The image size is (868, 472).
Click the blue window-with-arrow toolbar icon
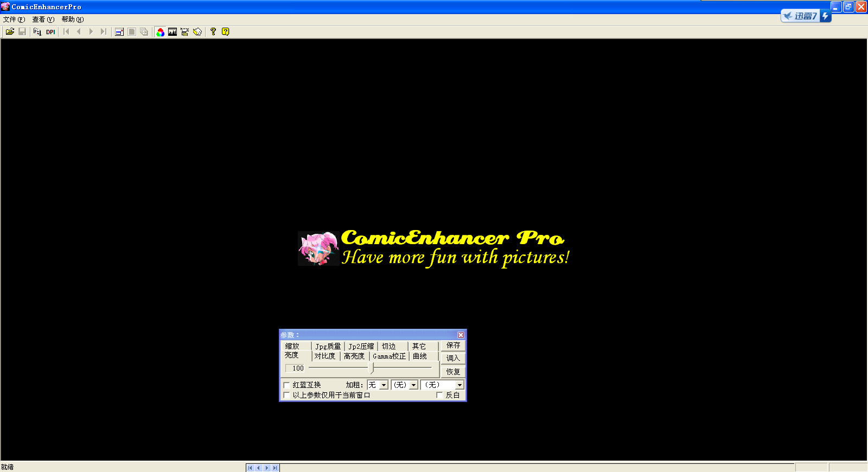119,32
